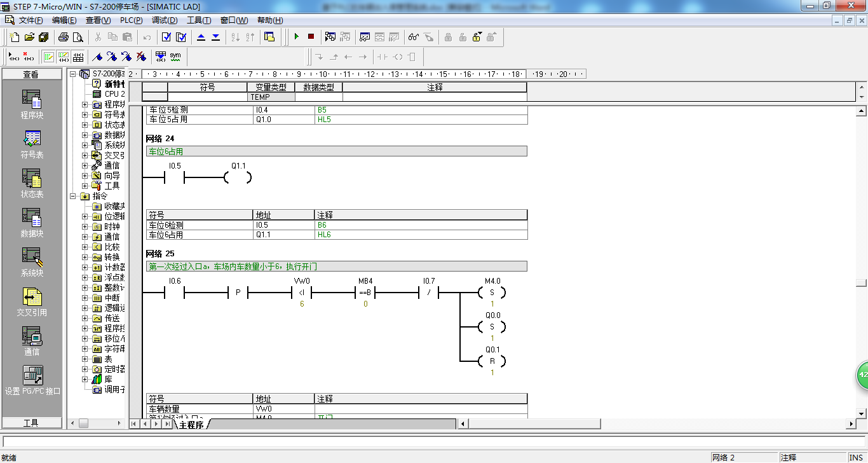Open the 调试(D) menu
This screenshot has width=868, height=463.
[x=165, y=20]
